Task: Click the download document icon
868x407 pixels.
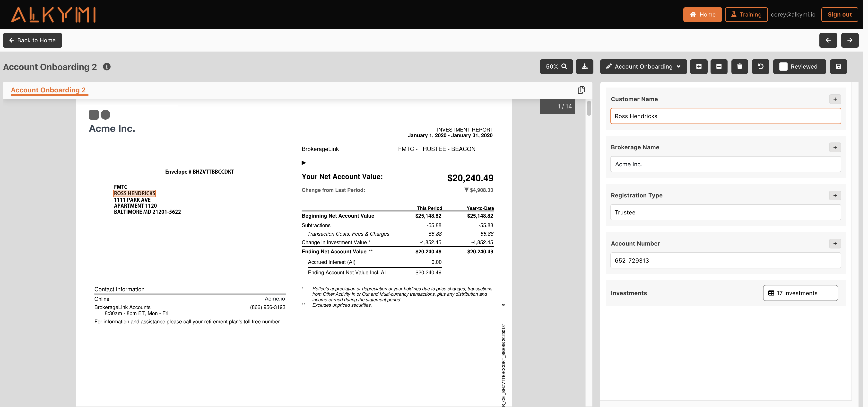Action: tap(585, 66)
